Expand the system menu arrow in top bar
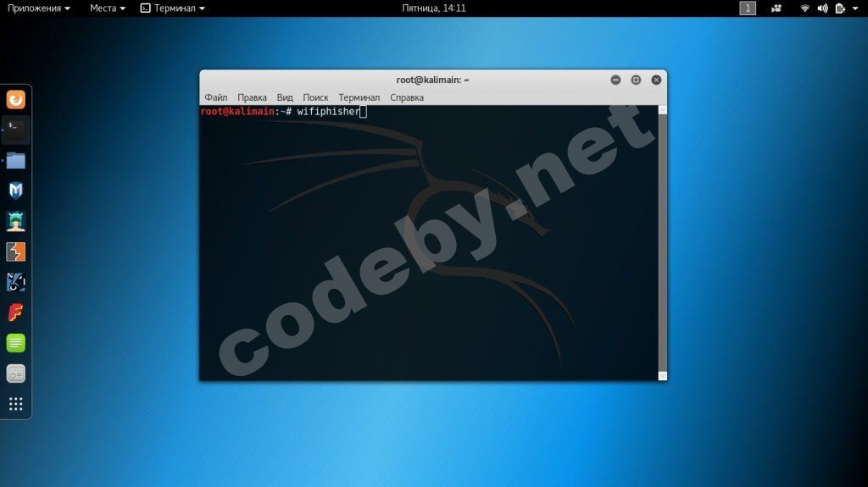Image resolution: width=868 pixels, height=487 pixels. click(855, 8)
